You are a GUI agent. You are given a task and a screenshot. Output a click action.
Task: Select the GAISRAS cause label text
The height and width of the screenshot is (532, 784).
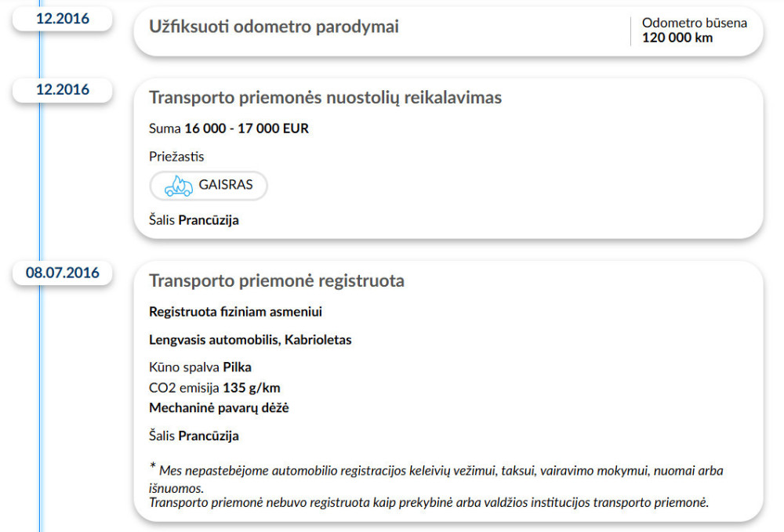224,186
